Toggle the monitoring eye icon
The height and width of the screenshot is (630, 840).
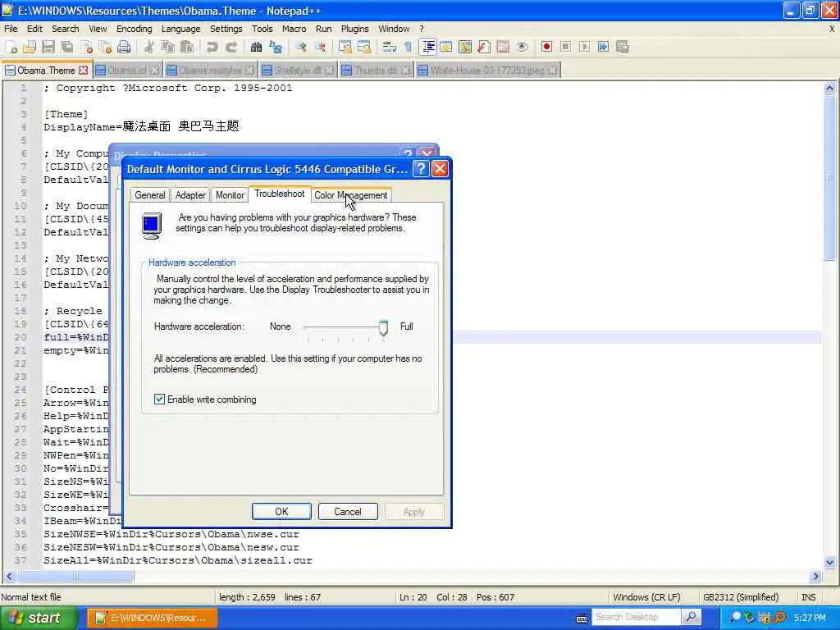pyautogui.click(x=522, y=47)
